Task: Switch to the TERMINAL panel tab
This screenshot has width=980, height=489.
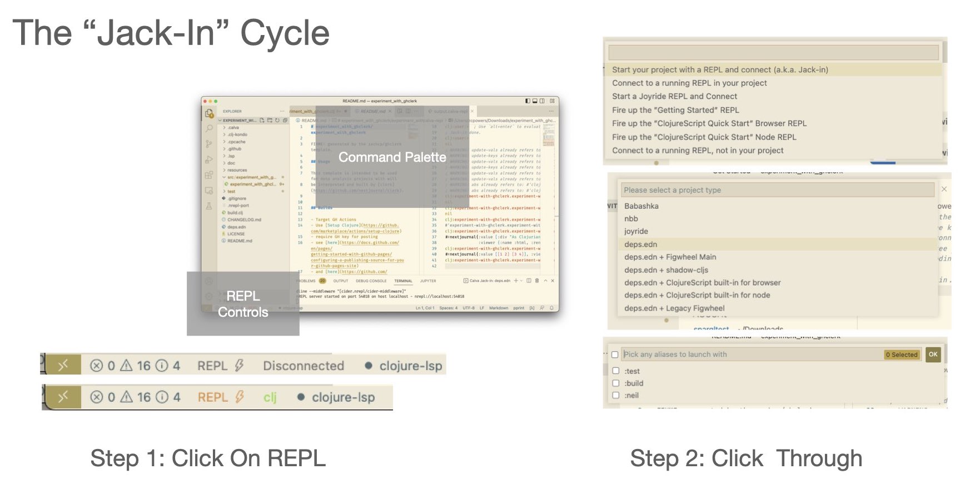Action: click(403, 281)
